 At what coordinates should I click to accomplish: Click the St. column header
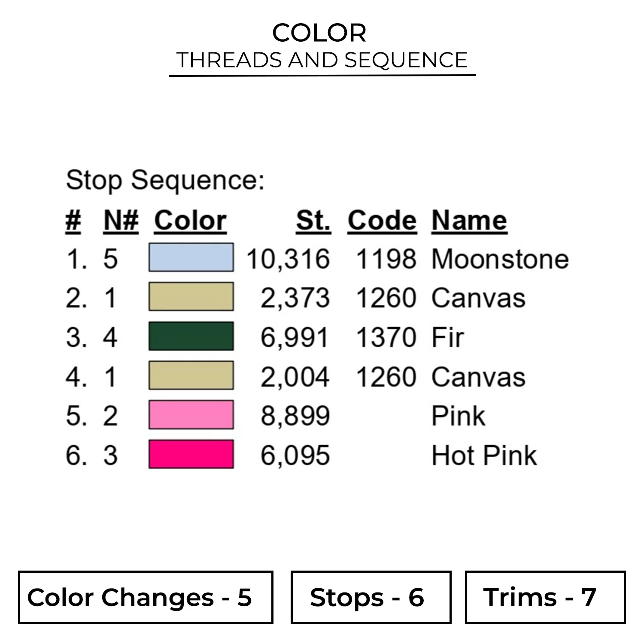click(x=313, y=221)
